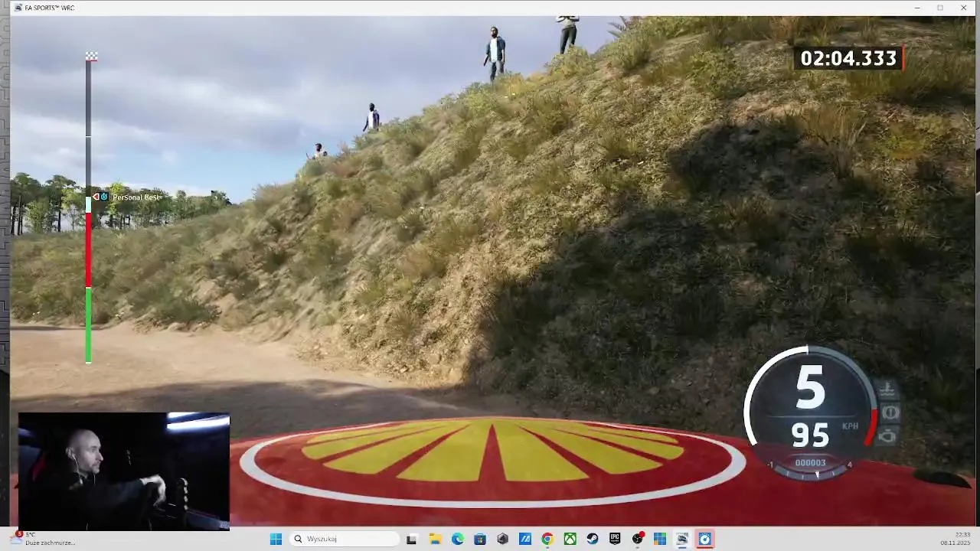980x551 pixels.
Task: Open Task View from the taskbar
Action: point(411,539)
